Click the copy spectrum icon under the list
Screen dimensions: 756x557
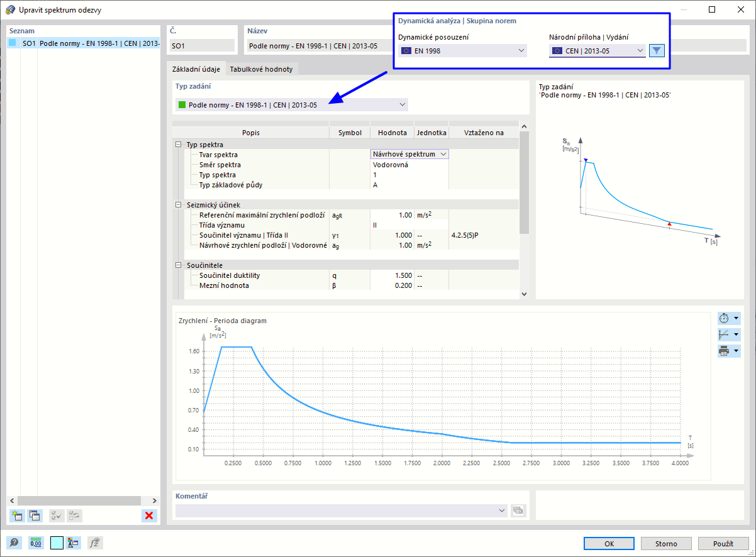[x=35, y=516]
